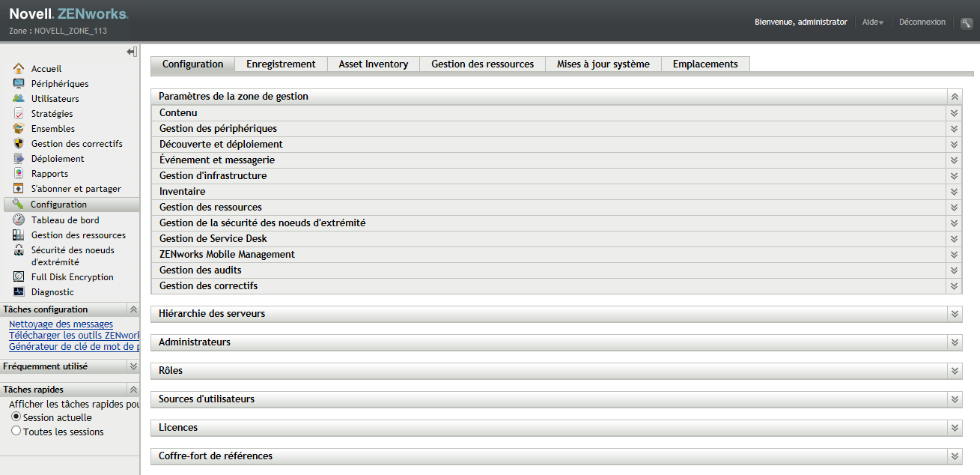Click the Déconnexion link
This screenshot has height=475, width=980.
pyautogui.click(x=922, y=22)
